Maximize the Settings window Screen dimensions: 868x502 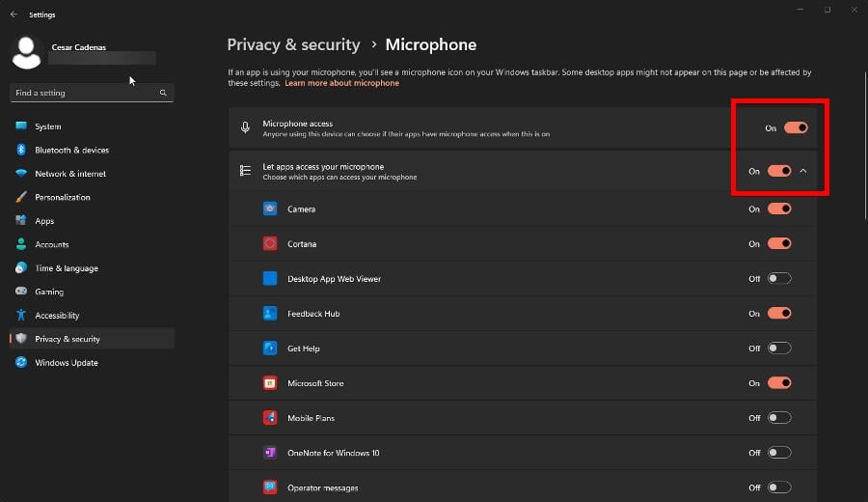click(827, 10)
